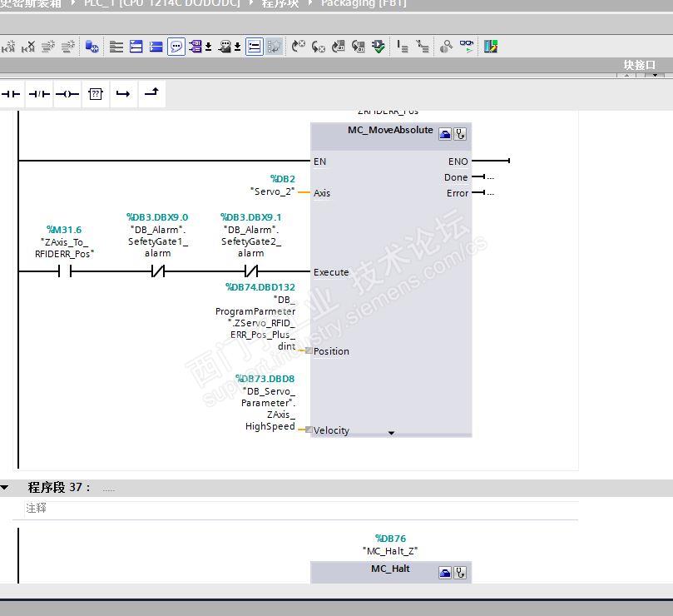The height and width of the screenshot is (616, 673).
Task: Click the go to previous error icon
Action: tap(318, 46)
